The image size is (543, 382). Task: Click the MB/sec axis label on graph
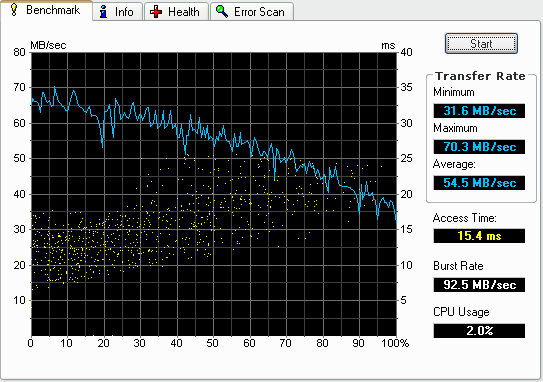(x=48, y=45)
